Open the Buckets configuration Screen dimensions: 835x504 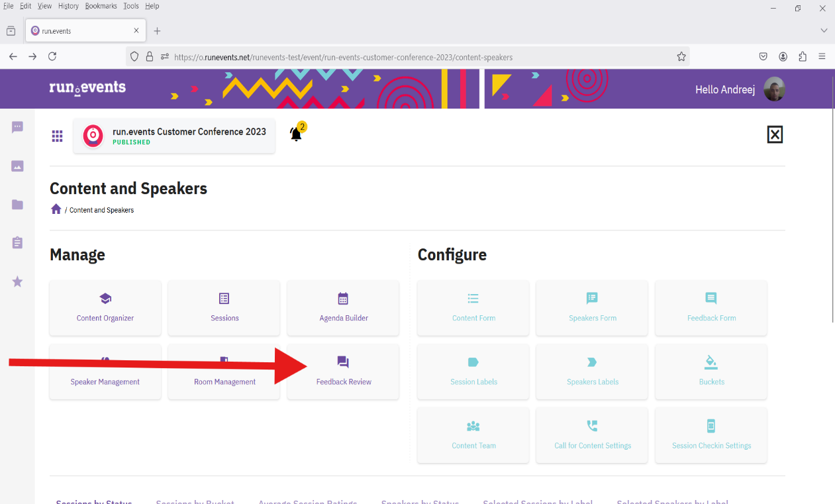tap(711, 372)
